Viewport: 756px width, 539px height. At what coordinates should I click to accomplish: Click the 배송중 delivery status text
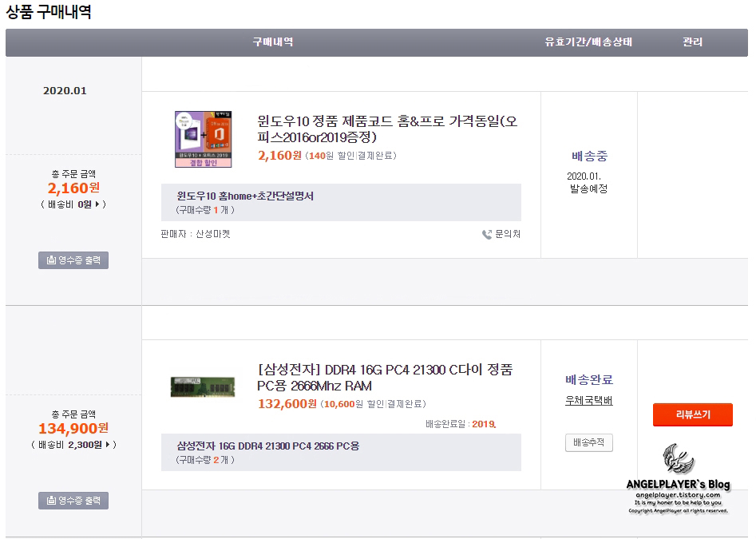click(589, 157)
